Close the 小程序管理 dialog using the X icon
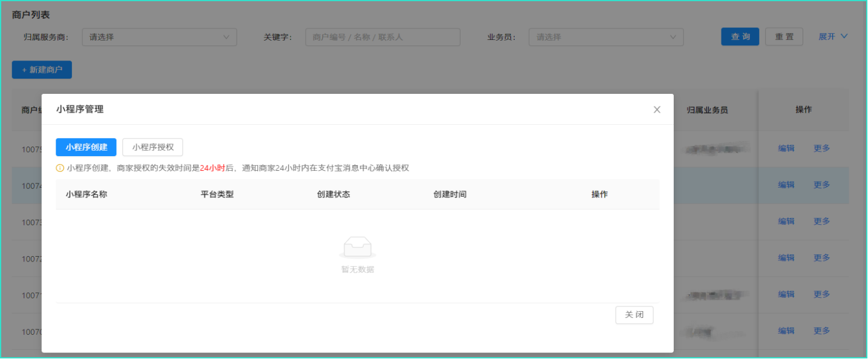The height and width of the screenshot is (359, 868). point(657,110)
